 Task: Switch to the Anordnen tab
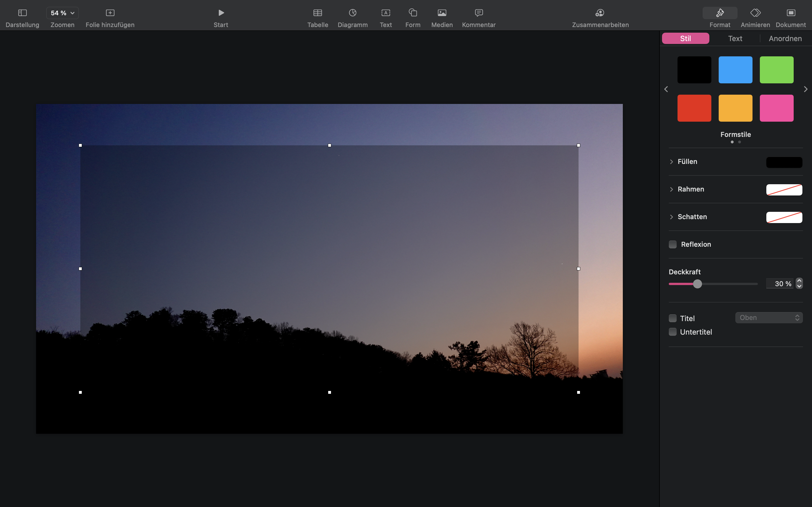[x=785, y=39]
